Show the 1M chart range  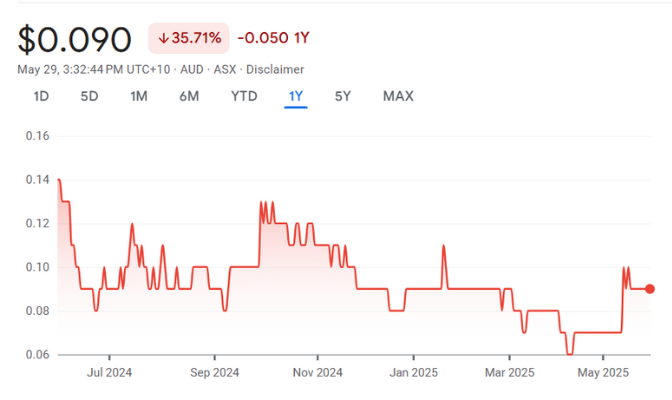click(x=139, y=96)
